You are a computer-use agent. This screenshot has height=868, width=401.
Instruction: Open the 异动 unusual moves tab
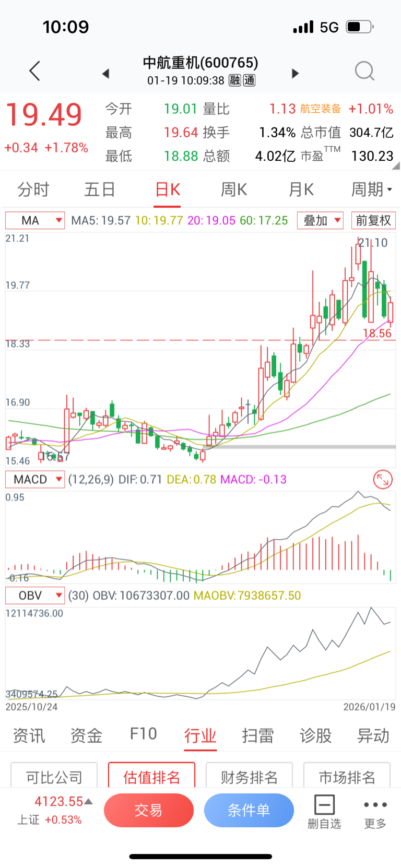373,735
